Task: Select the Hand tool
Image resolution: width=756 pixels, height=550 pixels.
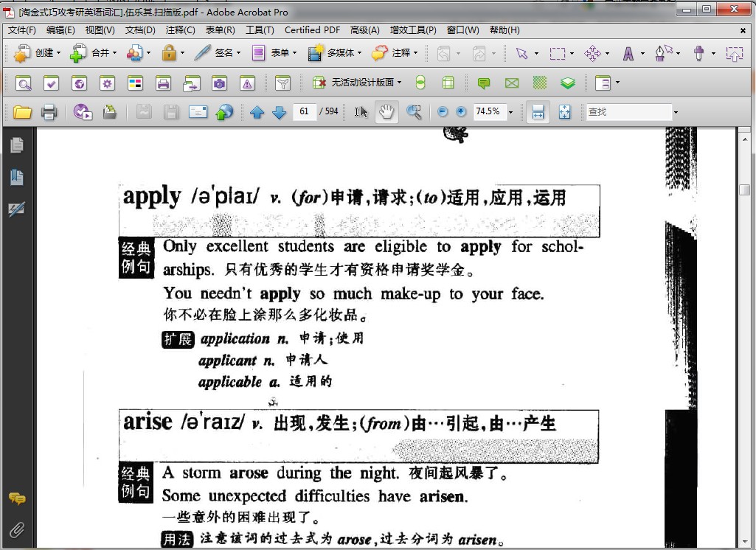Action: 386,112
